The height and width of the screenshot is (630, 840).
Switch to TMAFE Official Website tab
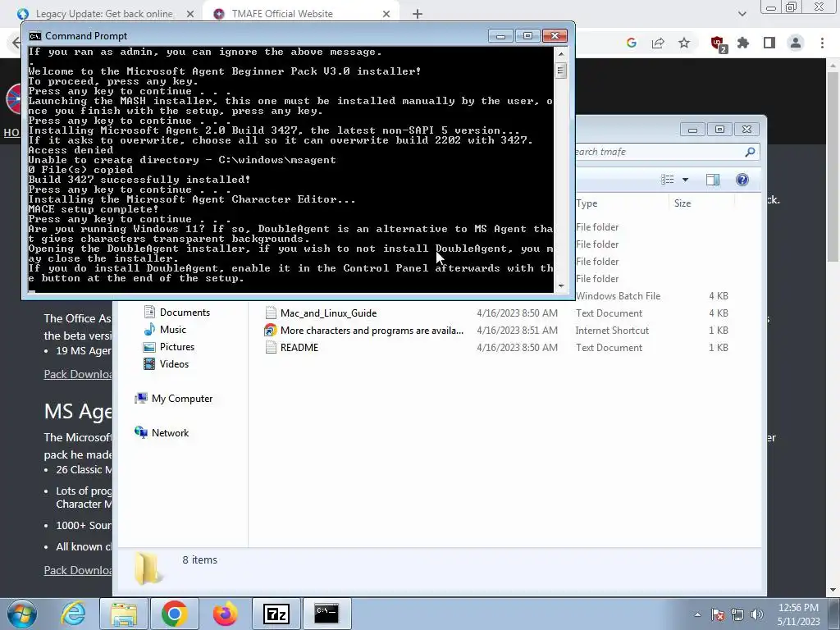pos(300,14)
